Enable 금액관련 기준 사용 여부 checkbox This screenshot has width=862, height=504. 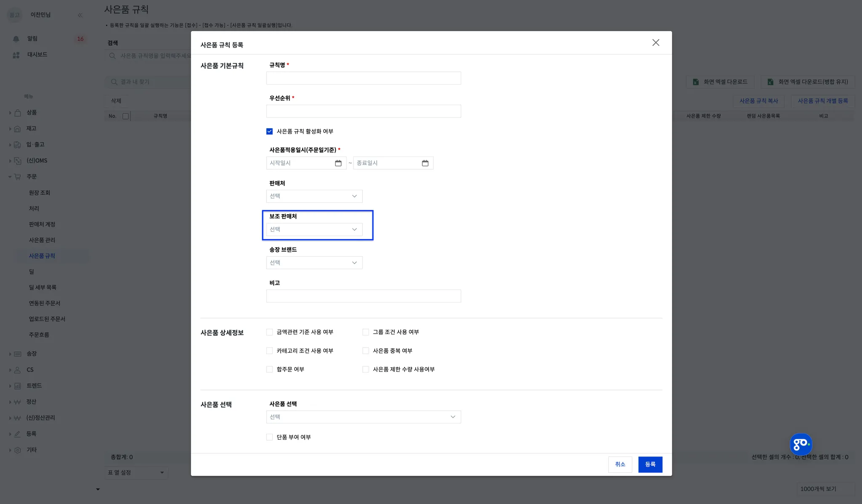pyautogui.click(x=269, y=332)
